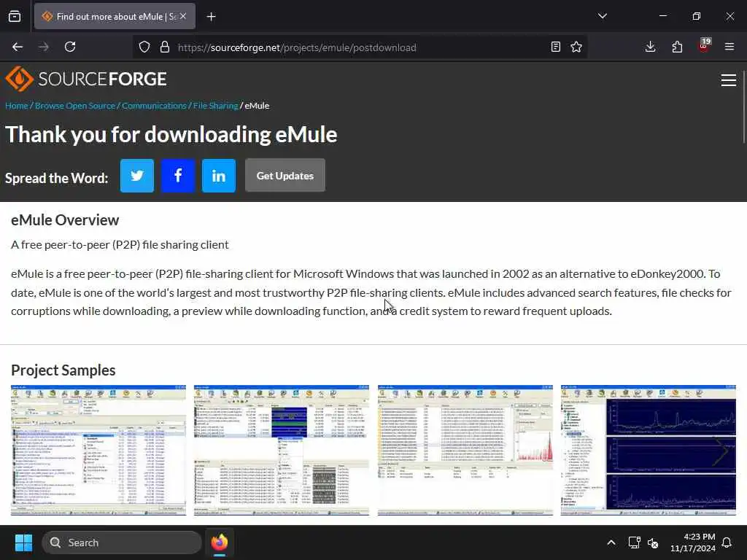
Task: Click the ad blocker extension badge icon
Action: [704, 46]
